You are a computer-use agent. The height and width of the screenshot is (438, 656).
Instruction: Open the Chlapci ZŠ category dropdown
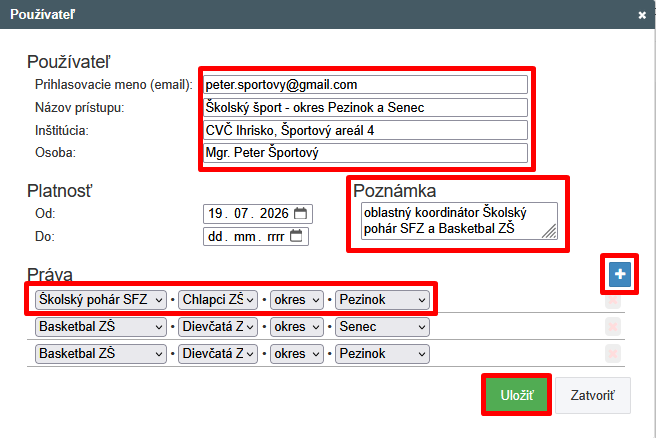(218, 300)
